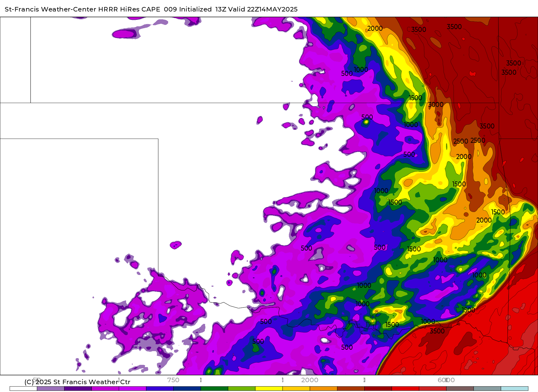Choose the gray-teal legend swatch

tap(487, 389)
